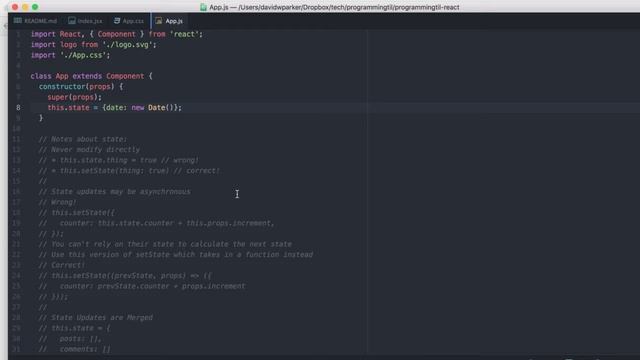Screen dimensions: 640x360
Task: Click the "// posts: []," comment line
Action: 70,339
